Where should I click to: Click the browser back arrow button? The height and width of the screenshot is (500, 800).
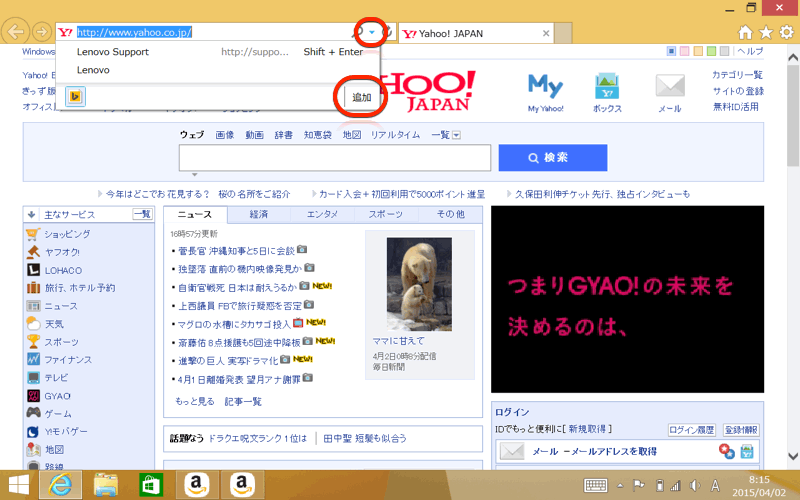tap(15, 32)
